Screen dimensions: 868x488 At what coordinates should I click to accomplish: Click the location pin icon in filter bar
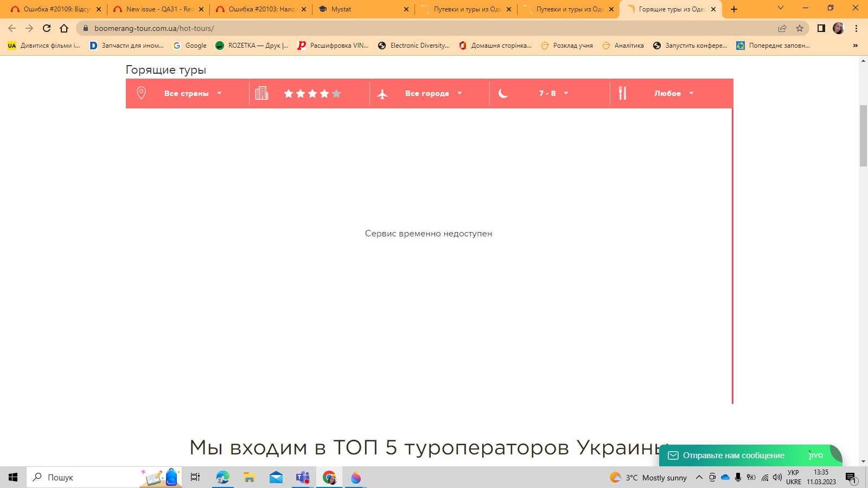tap(141, 93)
